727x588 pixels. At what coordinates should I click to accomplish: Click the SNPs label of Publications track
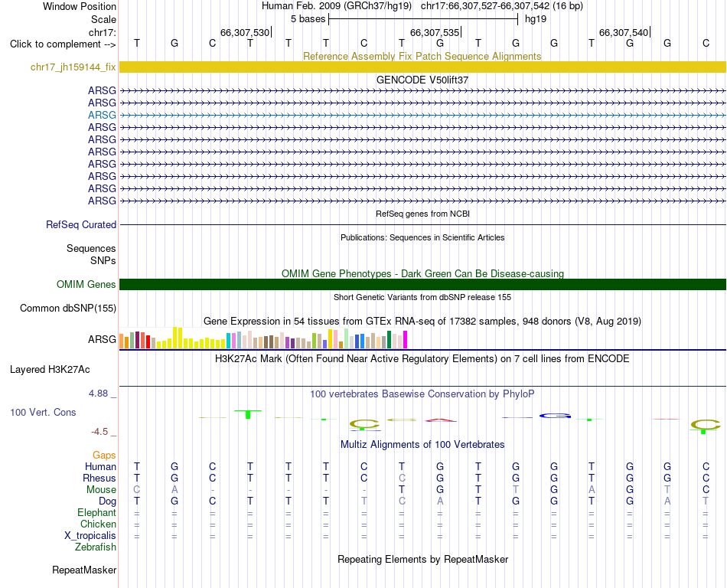(x=103, y=260)
